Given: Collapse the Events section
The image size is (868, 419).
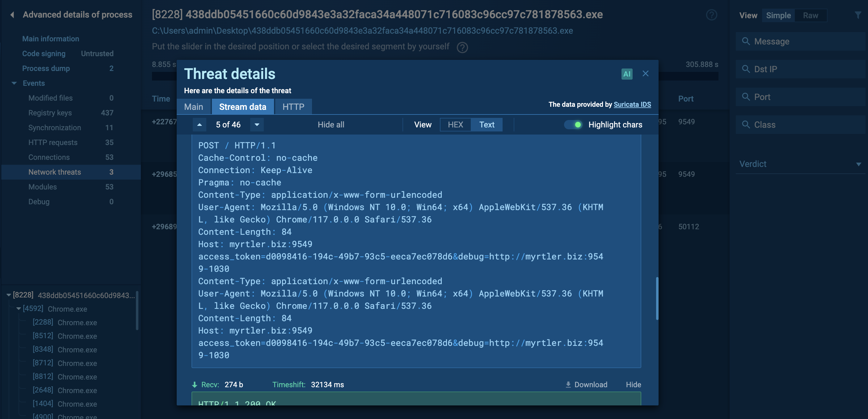Looking at the screenshot, I should point(14,83).
